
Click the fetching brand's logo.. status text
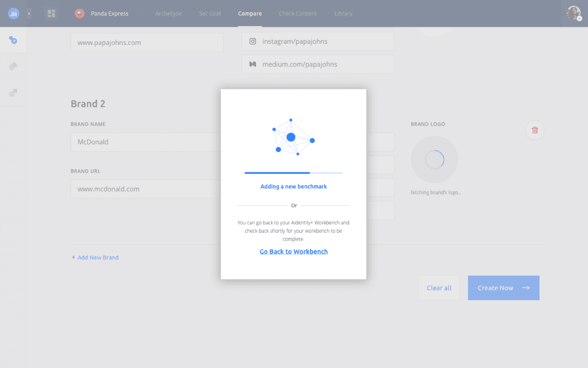pyautogui.click(x=436, y=192)
